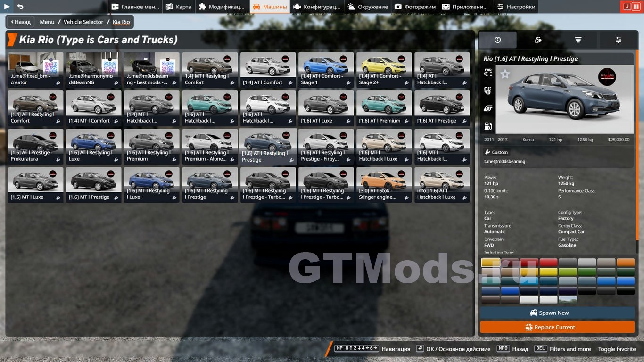Open the Настройки menu tab
The width and height of the screenshot is (644, 362).
click(516, 7)
